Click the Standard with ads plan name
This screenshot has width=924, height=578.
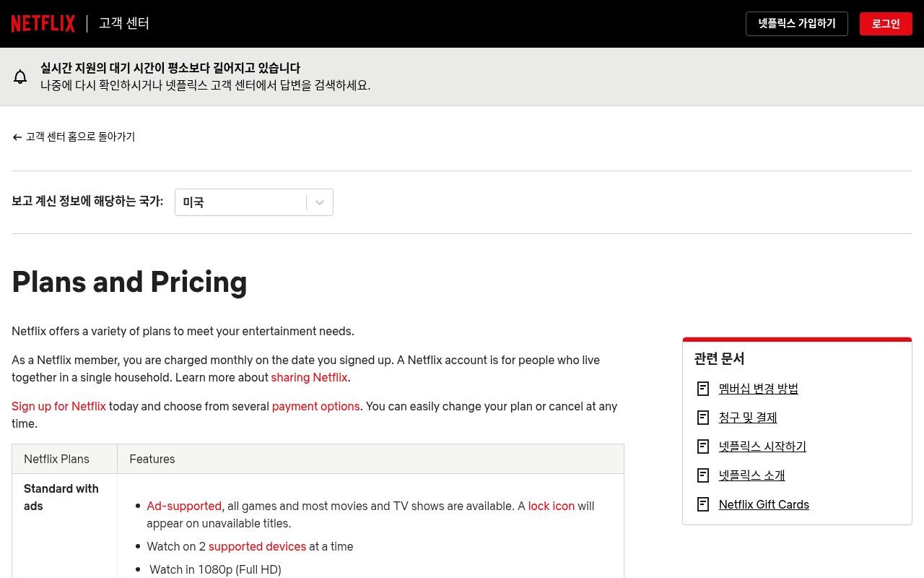pyautogui.click(x=61, y=497)
